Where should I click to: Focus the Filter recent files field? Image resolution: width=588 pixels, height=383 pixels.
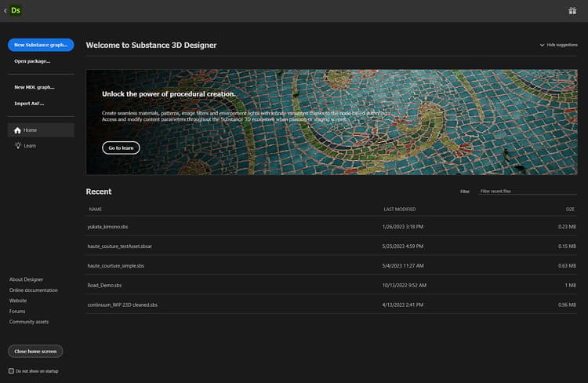(528, 191)
